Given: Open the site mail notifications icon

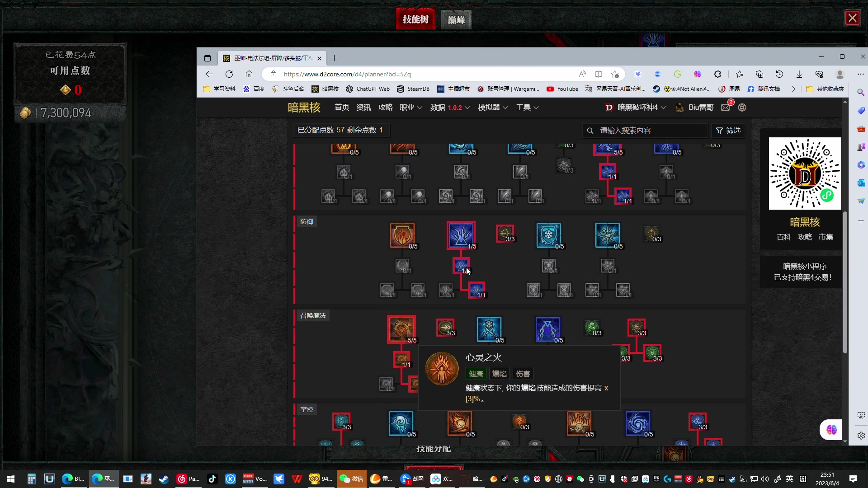Looking at the screenshot, I should (x=726, y=108).
